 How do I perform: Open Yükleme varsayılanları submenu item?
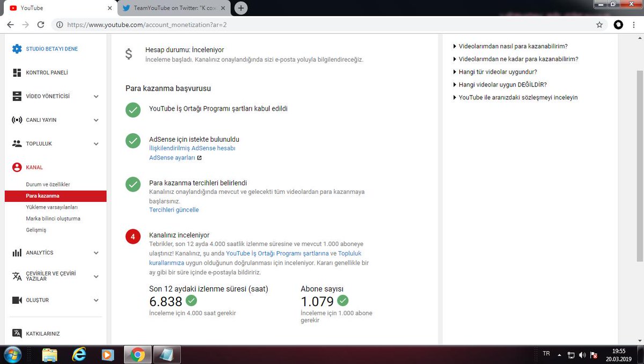(x=52, y=207)
